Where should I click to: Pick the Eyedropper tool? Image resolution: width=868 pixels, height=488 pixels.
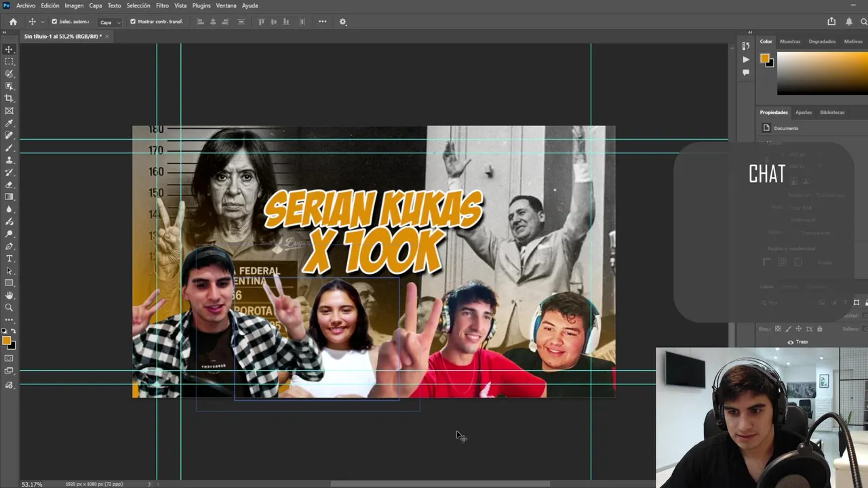9,123
